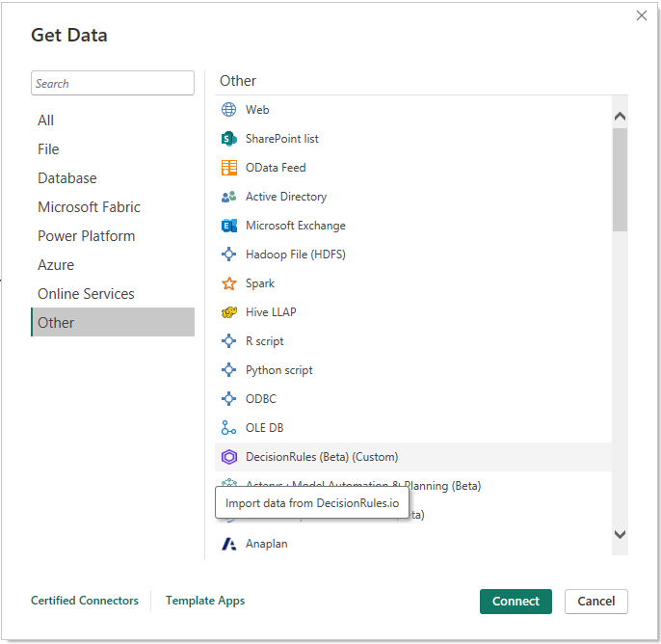Click the OLE DB icon
Viewport: 661px width, 644px height.
click(228, 428)
